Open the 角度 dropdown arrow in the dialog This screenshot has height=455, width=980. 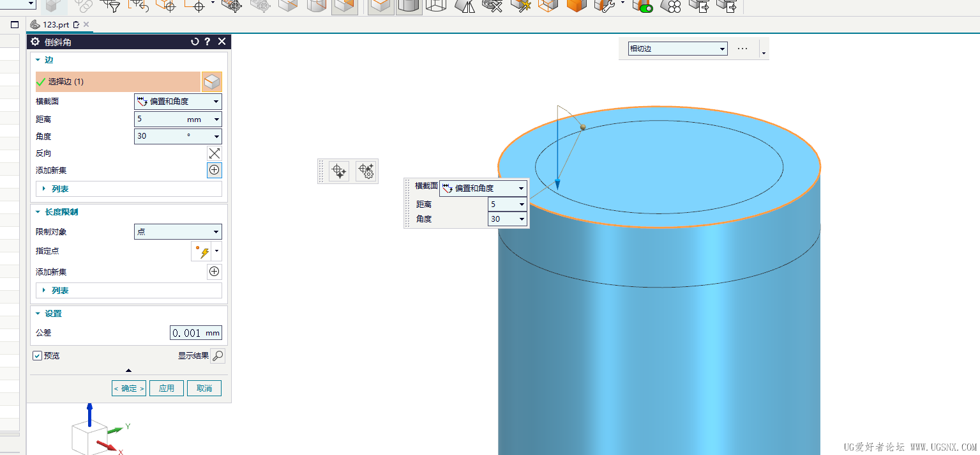click(217, 136)
